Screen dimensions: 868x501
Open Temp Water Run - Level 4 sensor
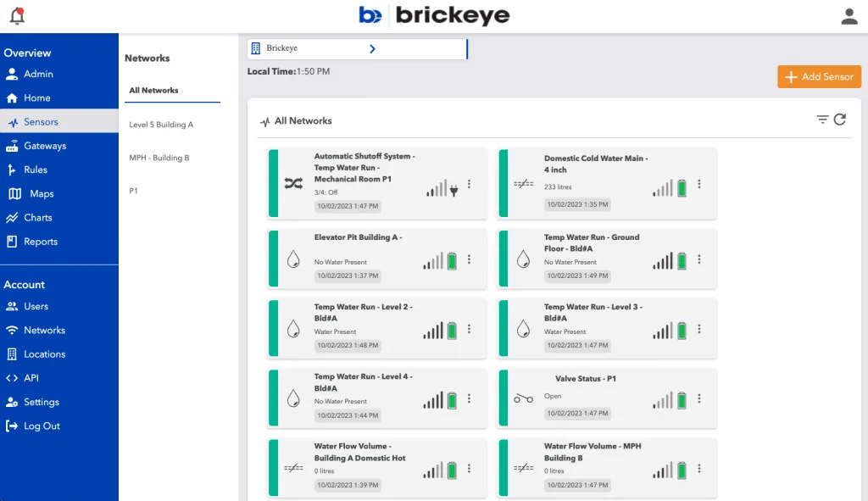pyautogui.click(x=377, y=398)
